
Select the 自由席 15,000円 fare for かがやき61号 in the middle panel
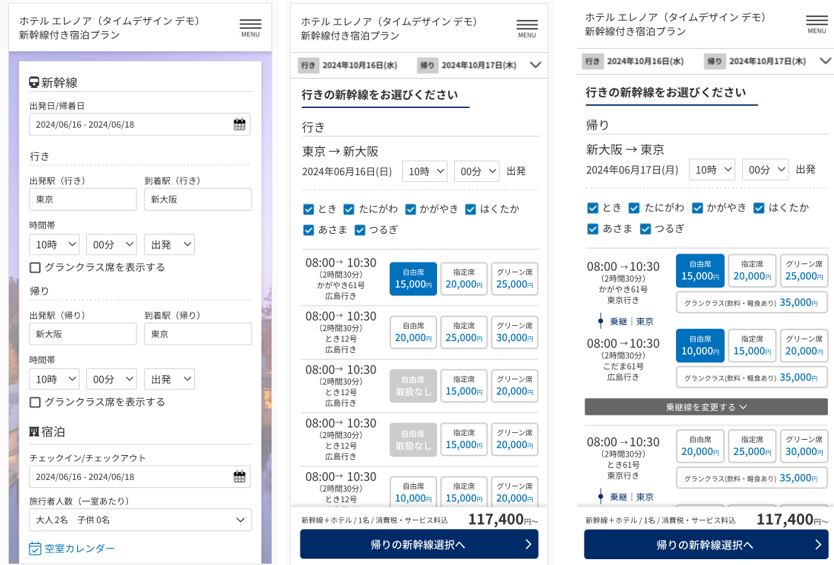[413, 278]
